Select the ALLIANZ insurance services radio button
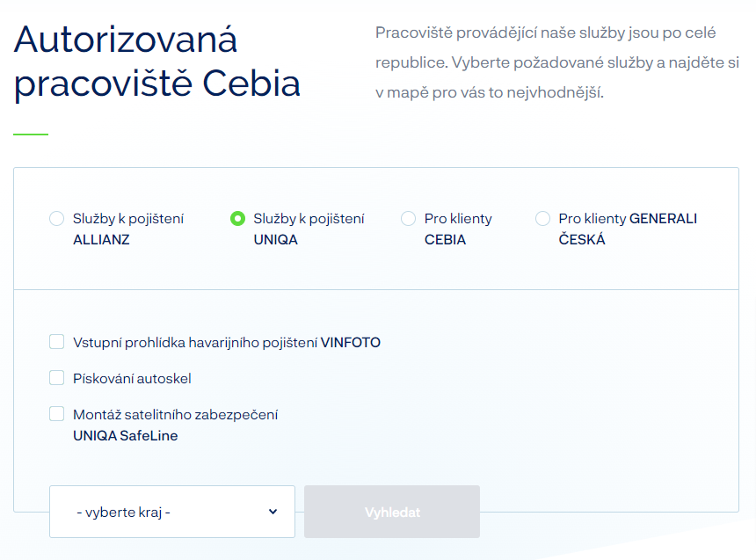 pyautogui.click(x=57, y=219)
